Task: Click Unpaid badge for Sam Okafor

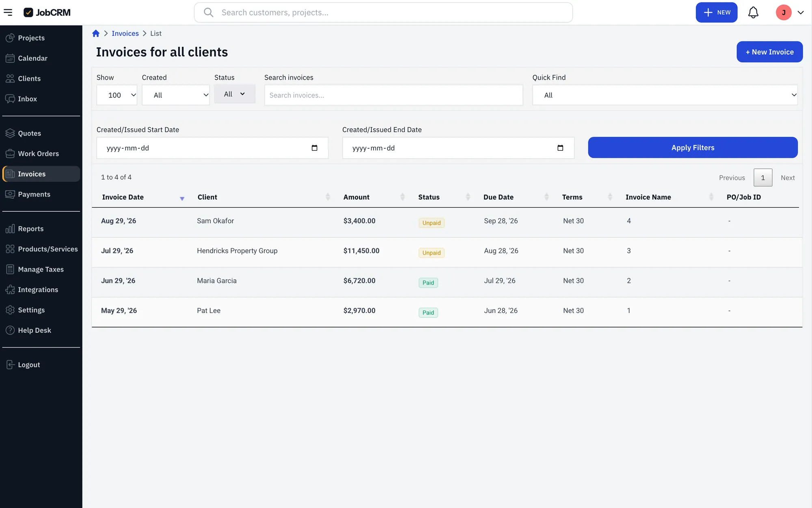Action: click(431, 223)
